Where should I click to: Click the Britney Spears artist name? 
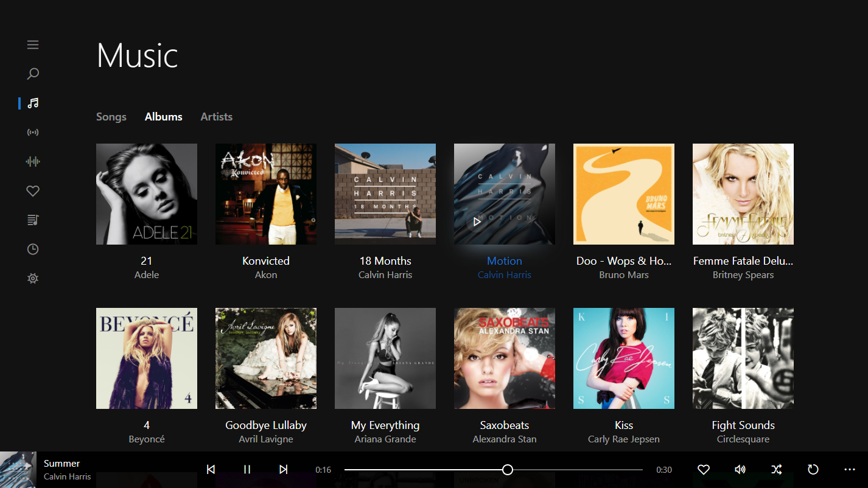(x=743, y=275)
